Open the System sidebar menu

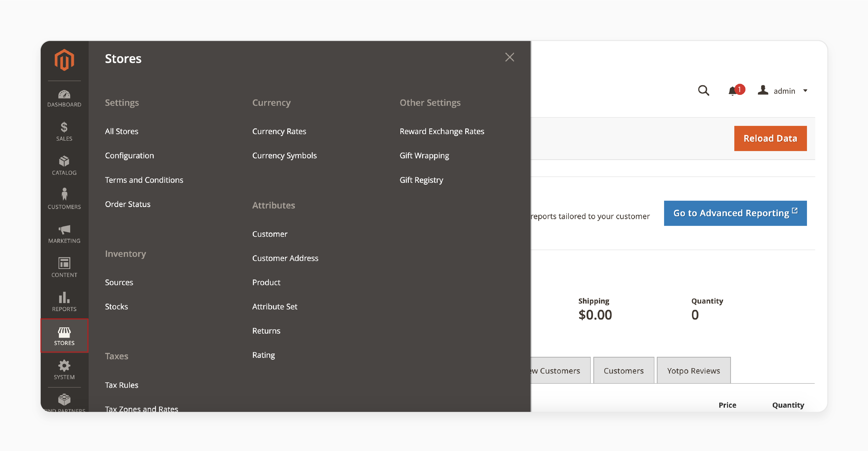tap(64, 370)
